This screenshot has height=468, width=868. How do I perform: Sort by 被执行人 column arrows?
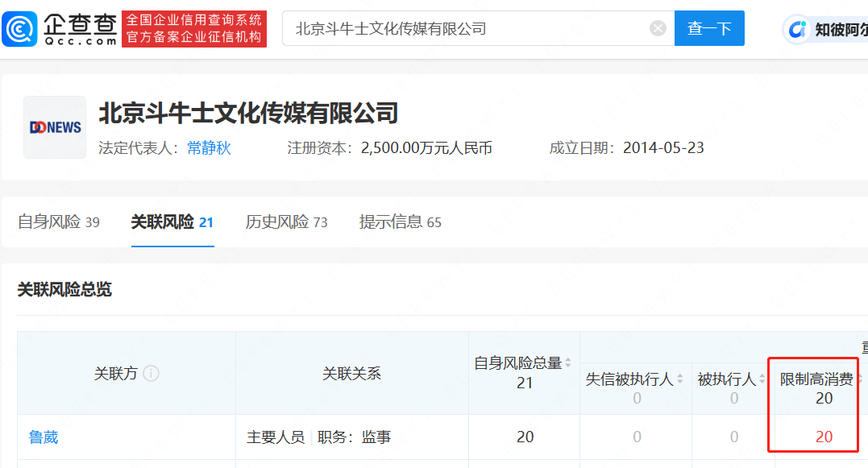[x=762, y=379]
